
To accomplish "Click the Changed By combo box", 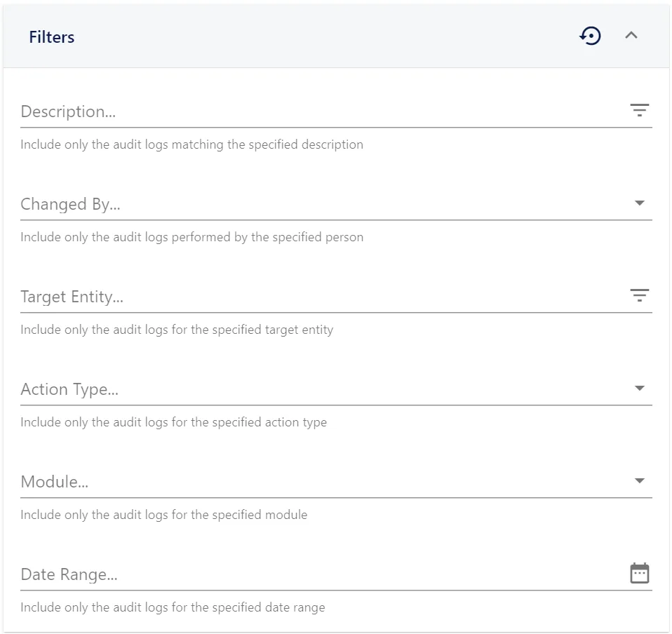I will (336, 204).
